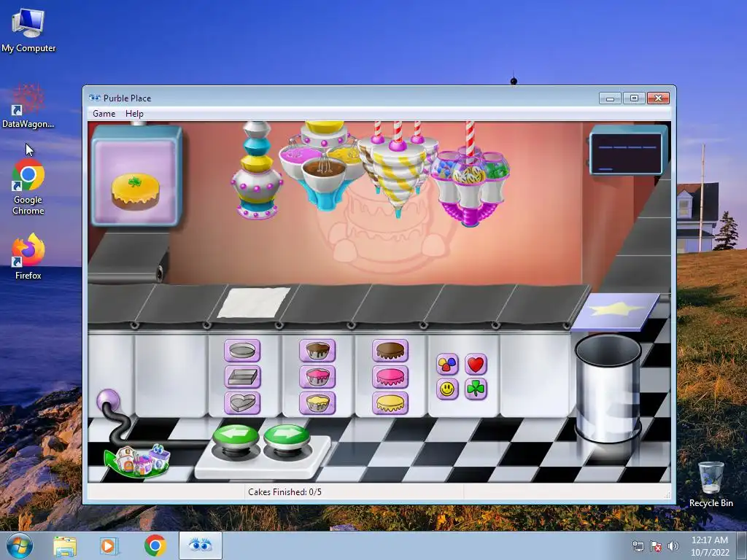The image size is (747, 560).
Task: Open My Computer desktop icon
Action: (28, 30)
